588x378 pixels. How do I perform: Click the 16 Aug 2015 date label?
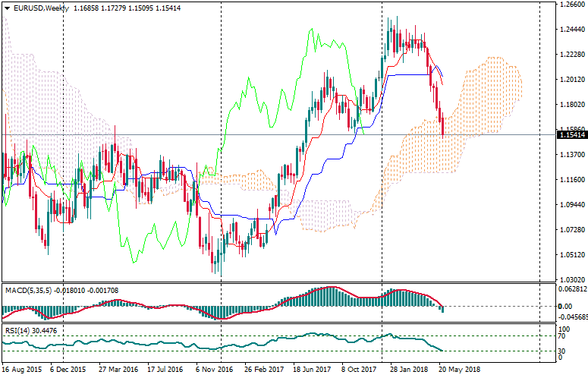point(20,370)
